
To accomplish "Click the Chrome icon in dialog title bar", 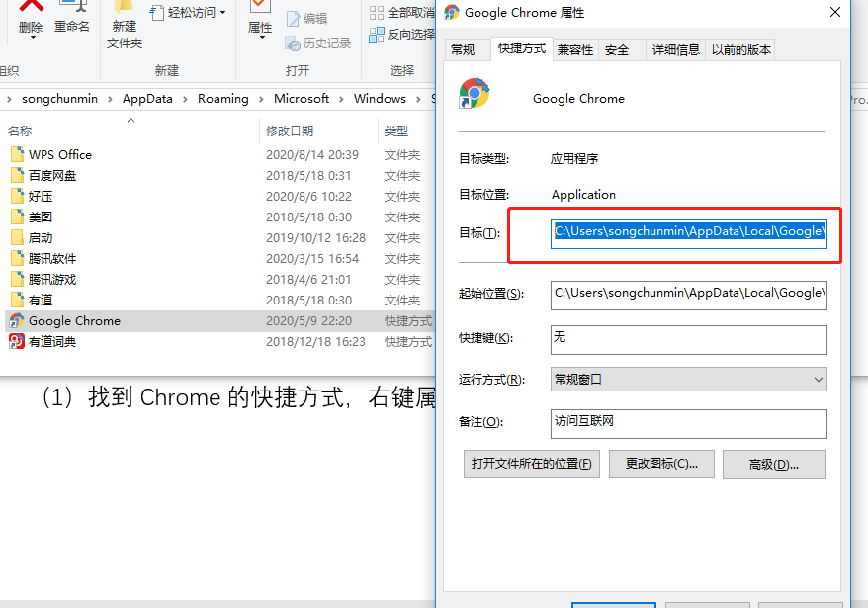I will (x=452, y=12).
